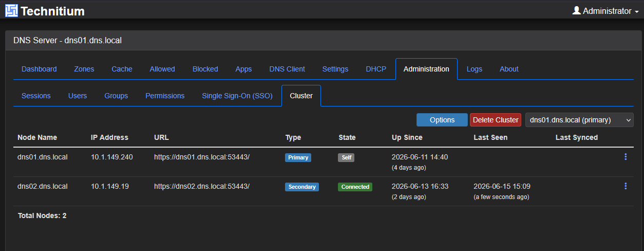Switch to the Apps tab
644x251 pixels.
[x=243, y=69]
